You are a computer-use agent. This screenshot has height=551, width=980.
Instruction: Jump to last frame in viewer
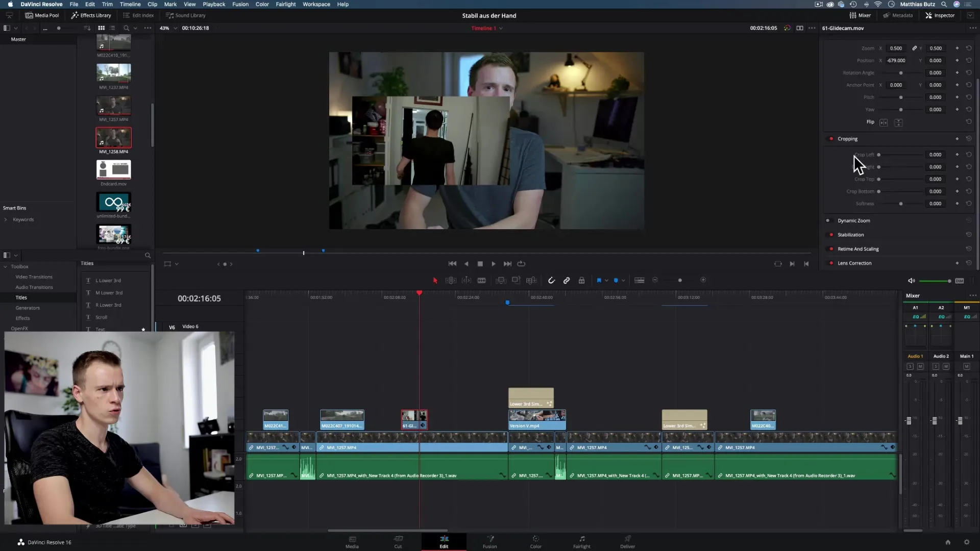tap(507, 264)
